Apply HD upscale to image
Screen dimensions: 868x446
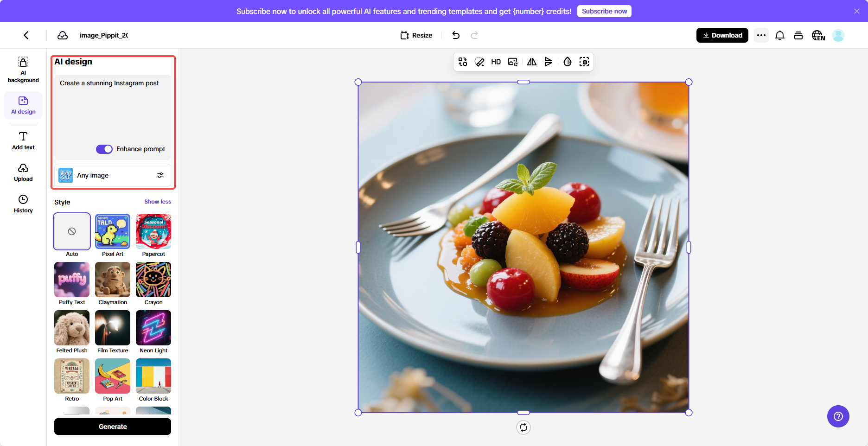click(496, 62)
